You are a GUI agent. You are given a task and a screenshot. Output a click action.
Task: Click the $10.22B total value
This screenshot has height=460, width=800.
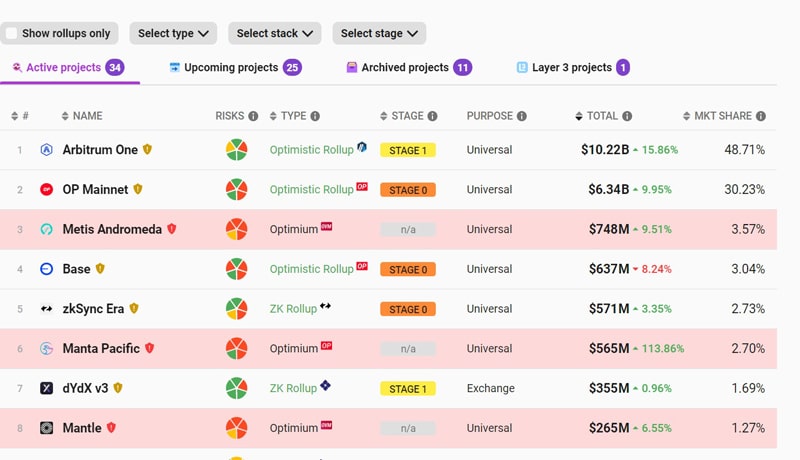point(605,149)
